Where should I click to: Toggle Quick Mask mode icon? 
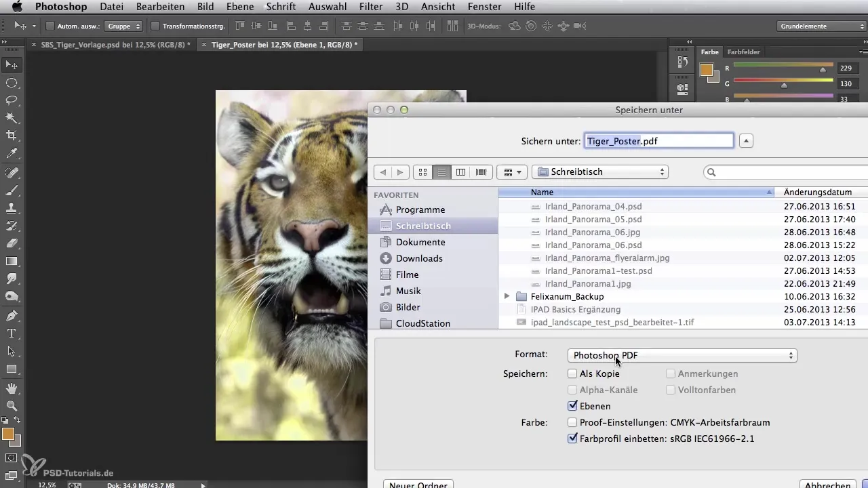pyautogui.click(x=12, y=458)
